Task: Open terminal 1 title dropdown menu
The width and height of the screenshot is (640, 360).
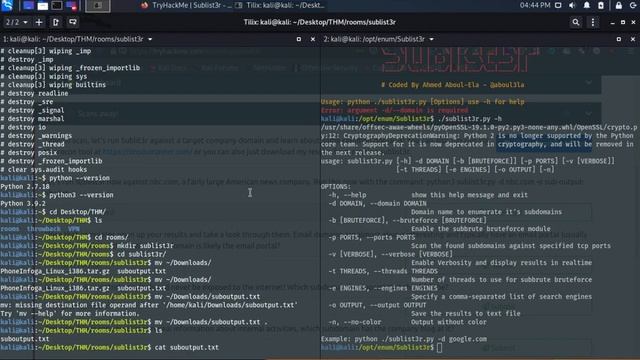Action: pyautogui.click(x=150, y=39)
